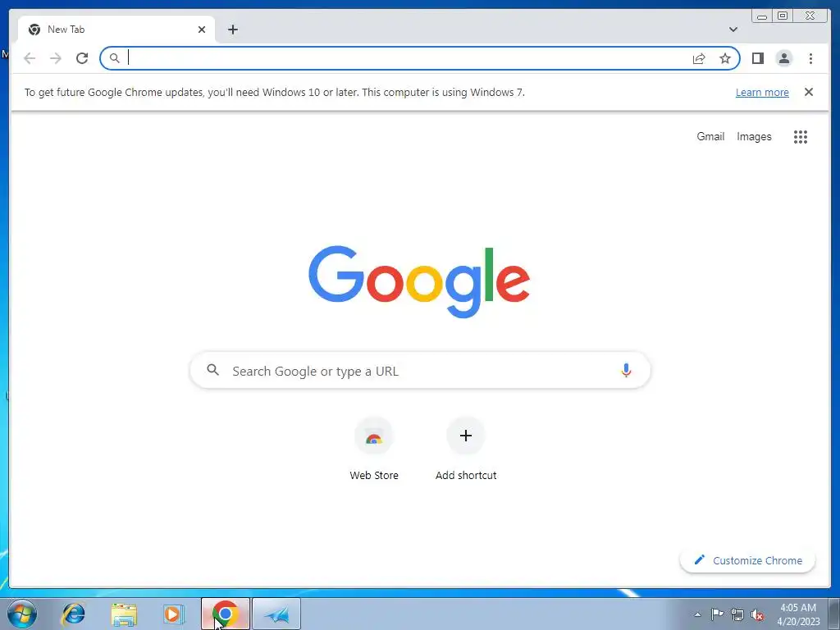The image size is (840, 630).
Task: Maximize the Chrome window
Action: (782, 16)
